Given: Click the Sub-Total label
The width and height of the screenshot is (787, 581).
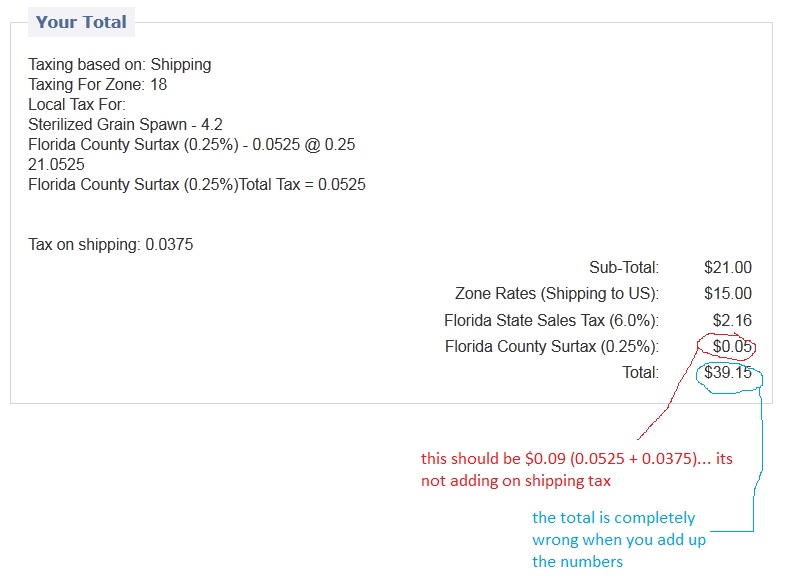Looking at the screenshot, I should click(x=624, y=267).
